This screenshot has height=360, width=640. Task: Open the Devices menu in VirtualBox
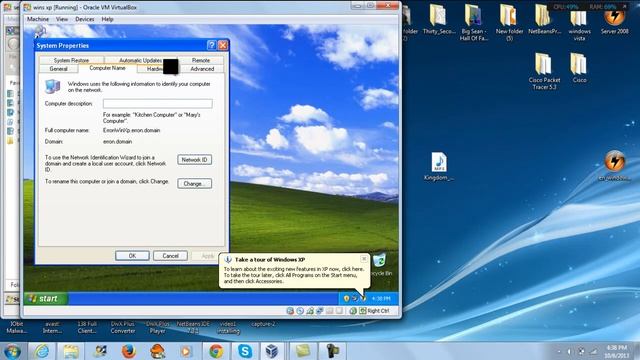(84, 19)
